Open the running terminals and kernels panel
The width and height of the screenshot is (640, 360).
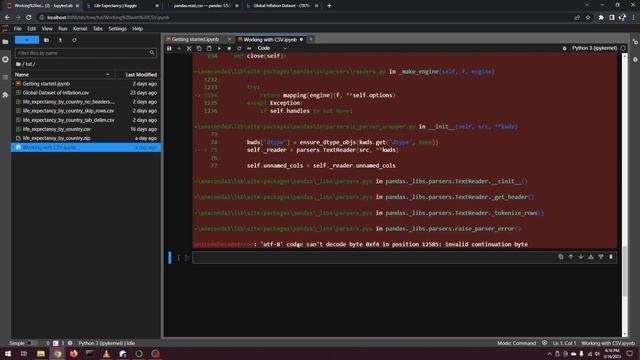5,59
